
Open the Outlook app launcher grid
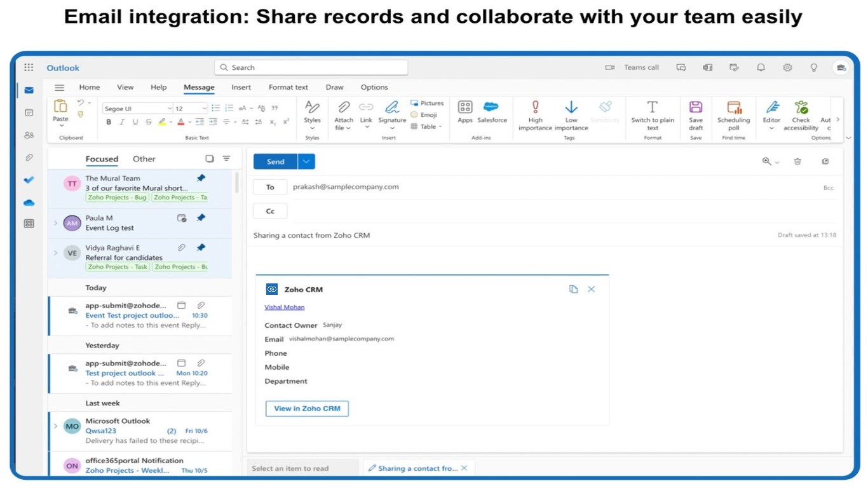pyautogui.click(x=29, y=67)
